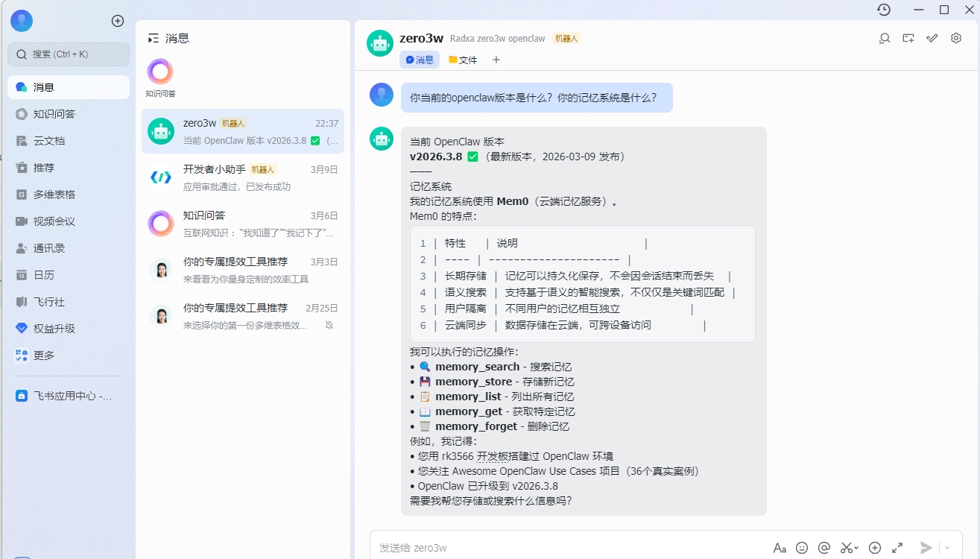
Task: Open the screenshot tool dropdown arrow
Action: pos(856,548)
